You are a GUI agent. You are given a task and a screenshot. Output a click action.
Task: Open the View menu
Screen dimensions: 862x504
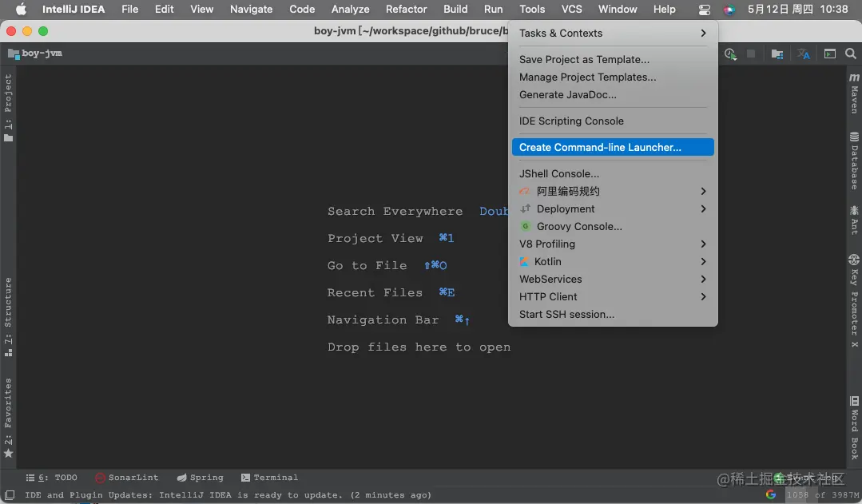(x=202, y=10)
